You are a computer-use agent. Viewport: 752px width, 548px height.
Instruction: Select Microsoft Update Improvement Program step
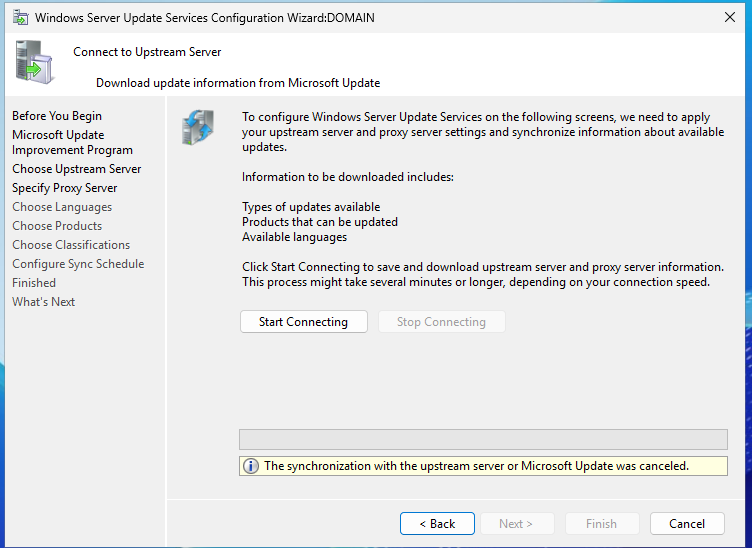point(72,142)
